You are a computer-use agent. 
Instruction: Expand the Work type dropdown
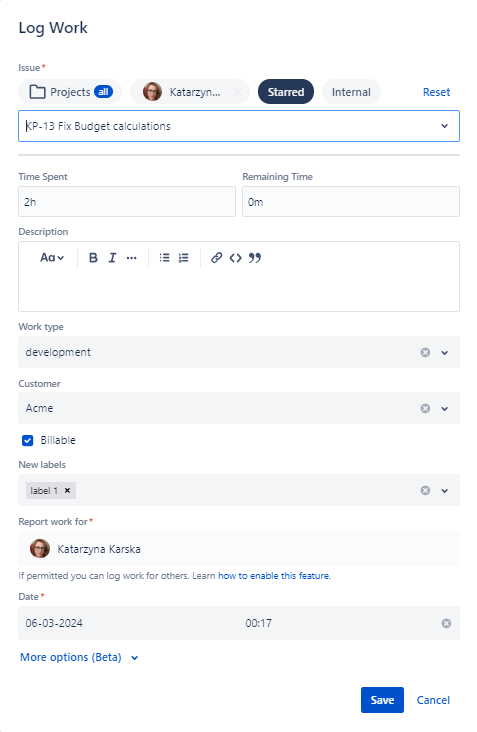(x=444, y=352)
